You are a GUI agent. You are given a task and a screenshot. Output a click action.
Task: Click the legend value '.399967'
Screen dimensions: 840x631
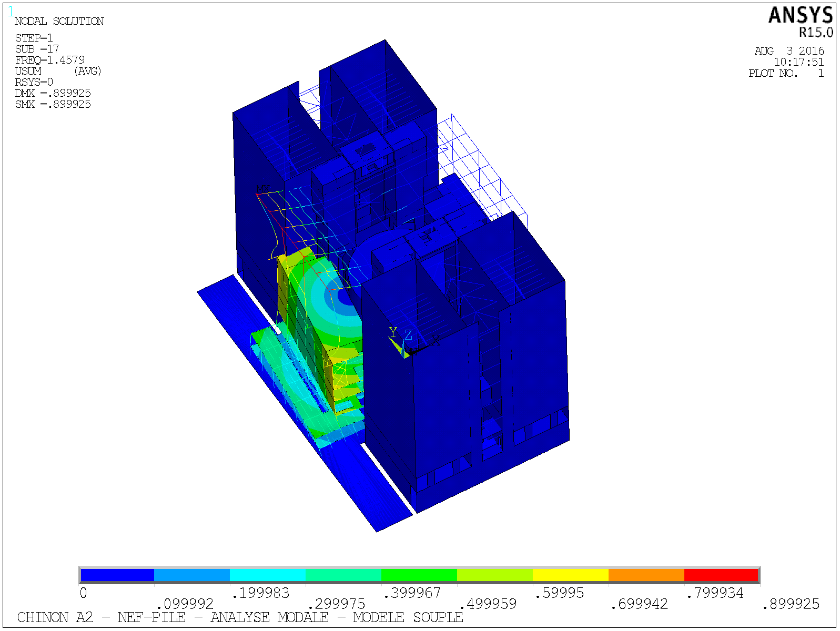(x=412, y=593)
